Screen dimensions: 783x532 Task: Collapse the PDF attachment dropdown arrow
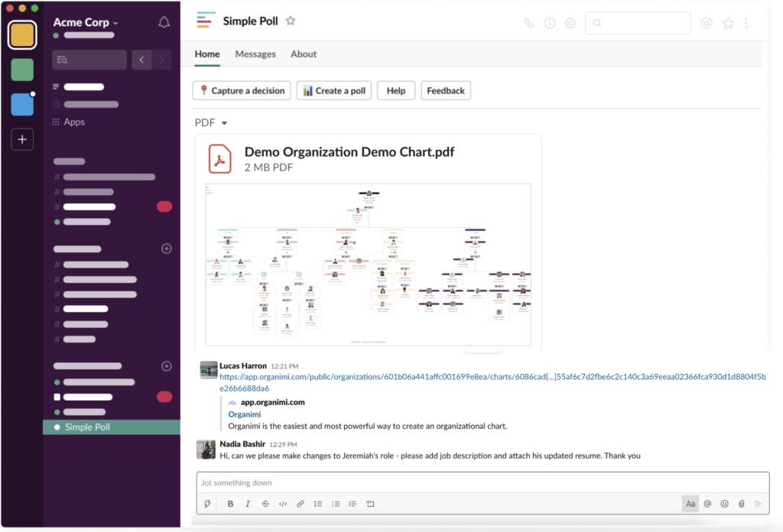(224, 123)
